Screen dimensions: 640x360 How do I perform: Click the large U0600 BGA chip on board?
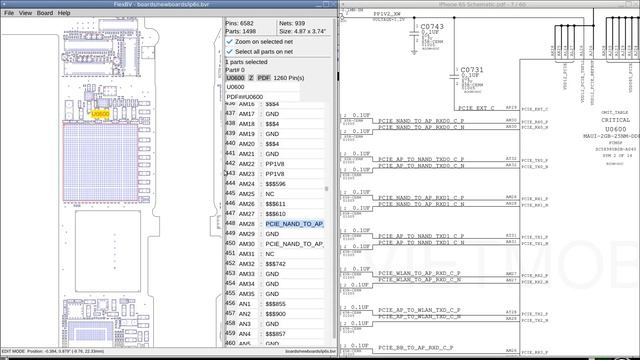(100, 162)
